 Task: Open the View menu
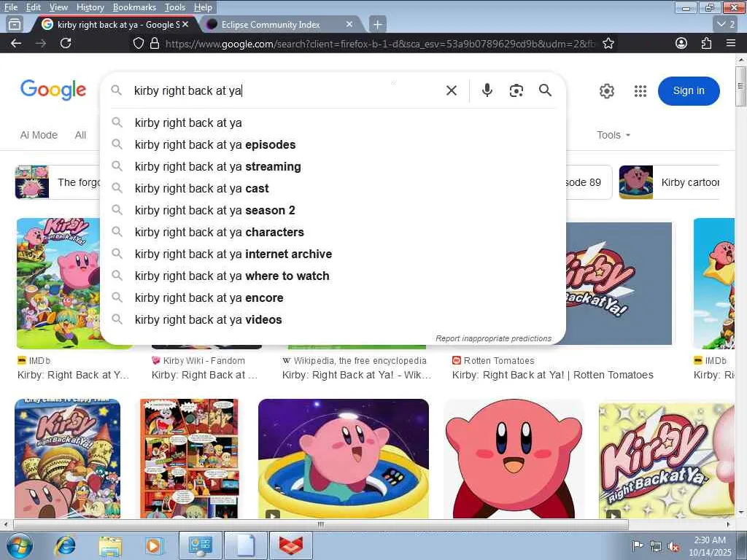point(58,7)
